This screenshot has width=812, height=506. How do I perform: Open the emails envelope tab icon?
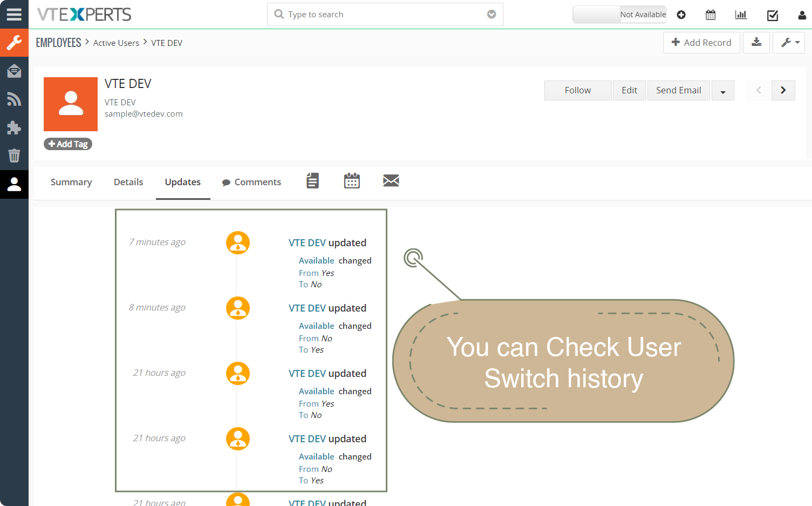(391, 181)
